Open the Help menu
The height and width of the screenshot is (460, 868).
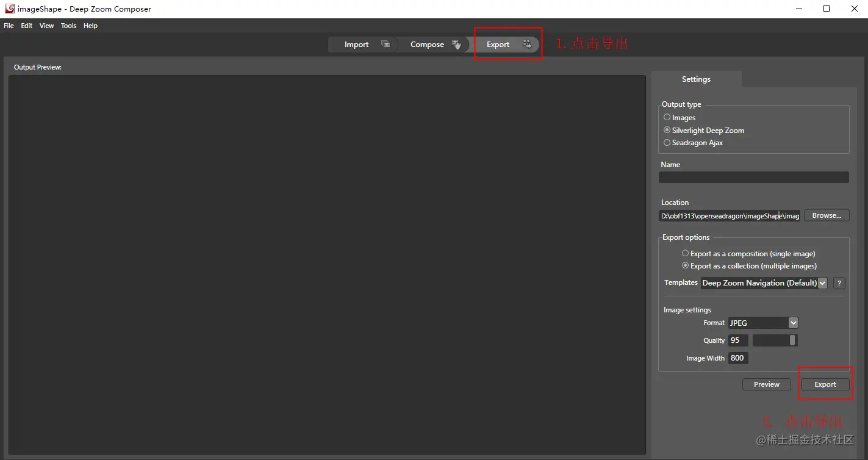point(91,26)
